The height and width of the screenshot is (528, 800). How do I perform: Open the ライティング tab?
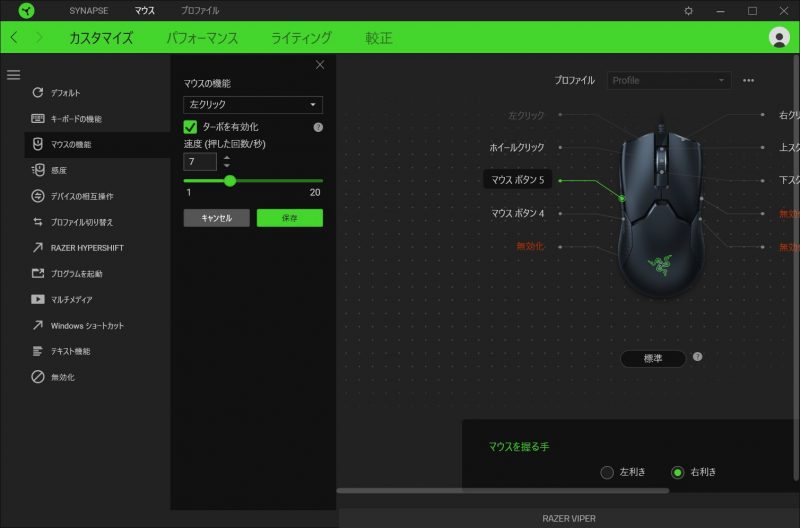click(301, 38)
